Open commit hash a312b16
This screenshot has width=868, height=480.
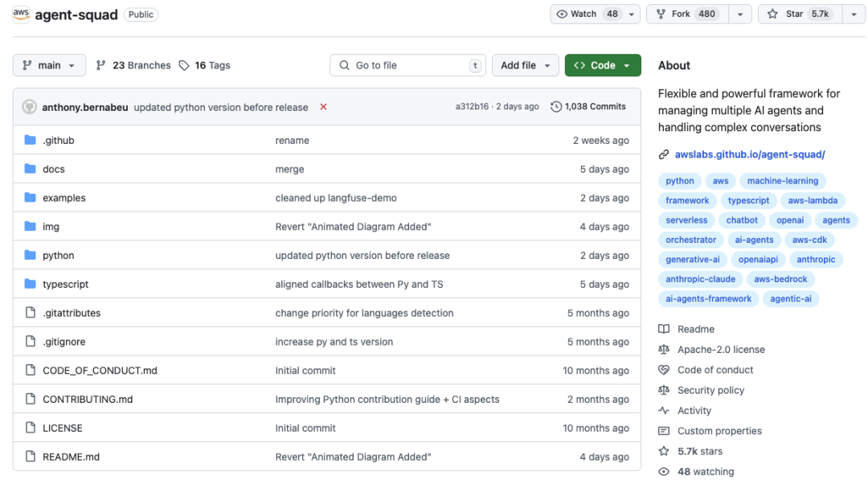click(x=472, y=106)
